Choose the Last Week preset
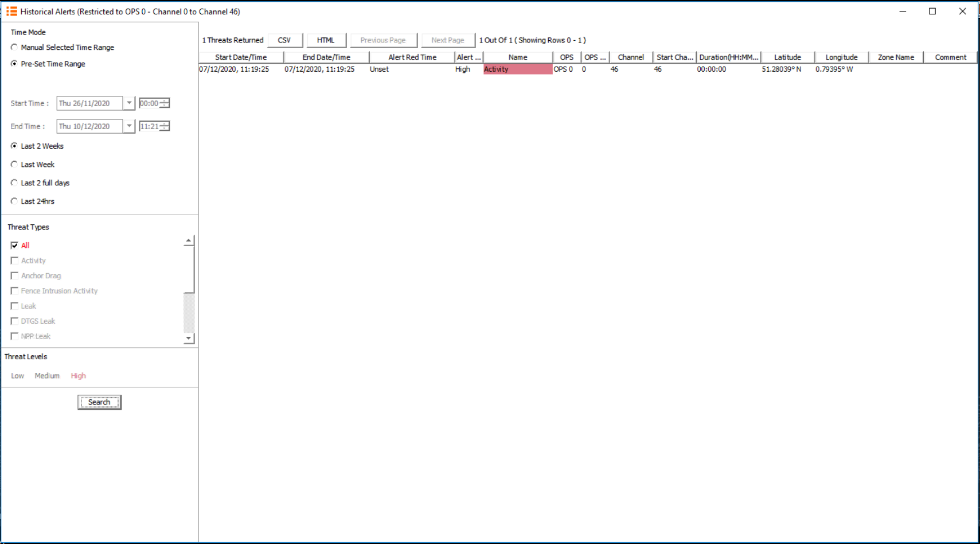The image size is (980, 544). [14, 165]
